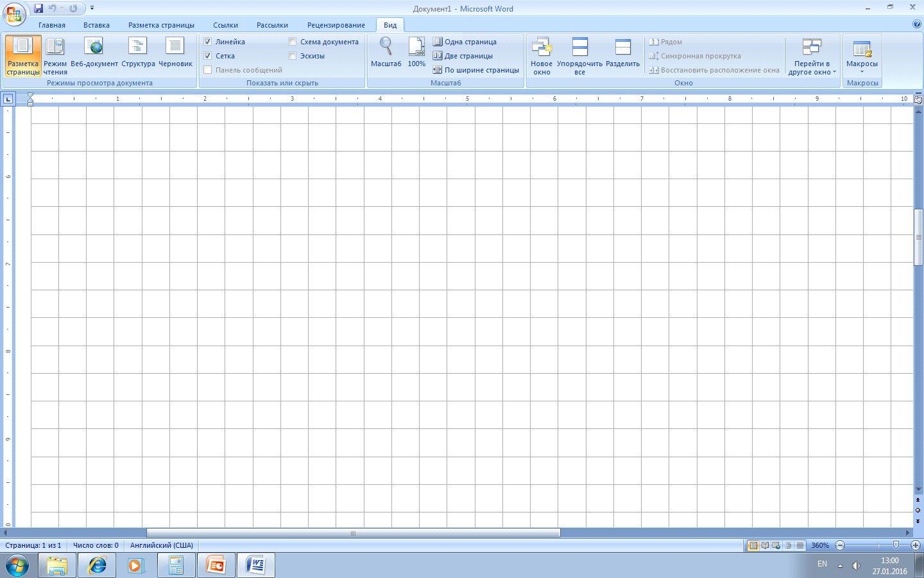This screenshot has width=924, height=578.
Task: Open the Макросы dropdown menu
Action: coord(862,56)
